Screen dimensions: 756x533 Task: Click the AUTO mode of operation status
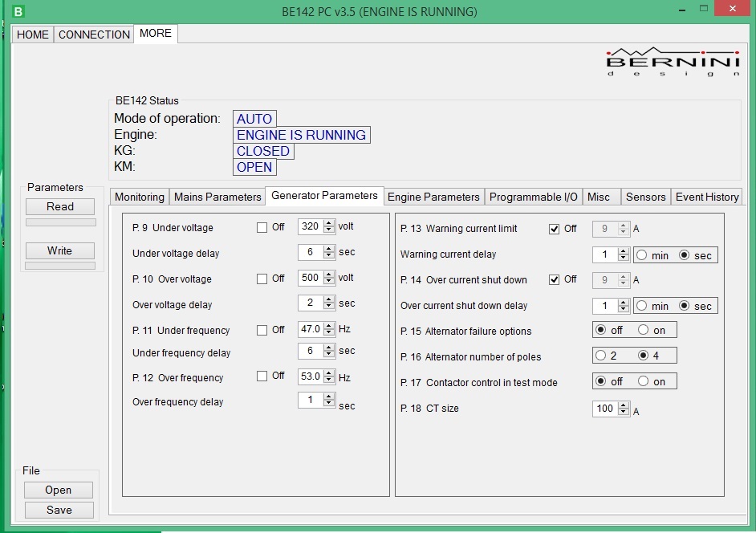(254, 119)
